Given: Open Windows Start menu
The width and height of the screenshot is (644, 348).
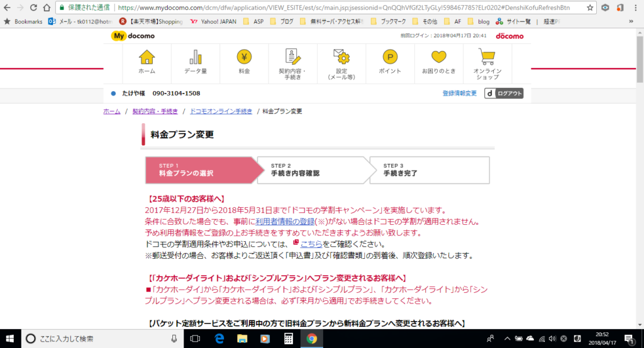Looking at the screenshot, I should pyautogui.click(x=10, y=339).
